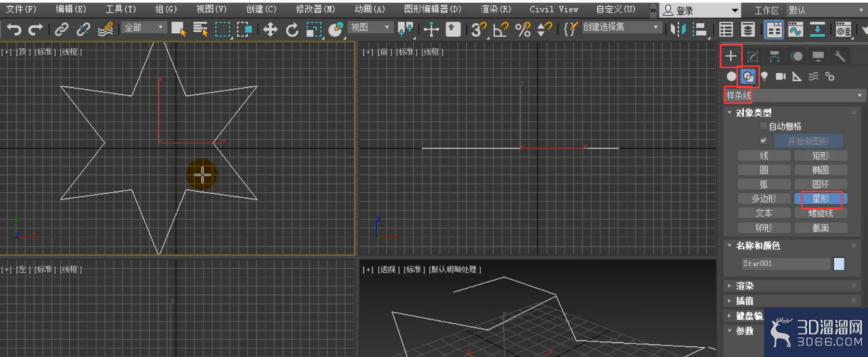The height and width of the screenshot is (357, 868).
Task: Activate the Select and Scale tool
Action: (314, 30)
